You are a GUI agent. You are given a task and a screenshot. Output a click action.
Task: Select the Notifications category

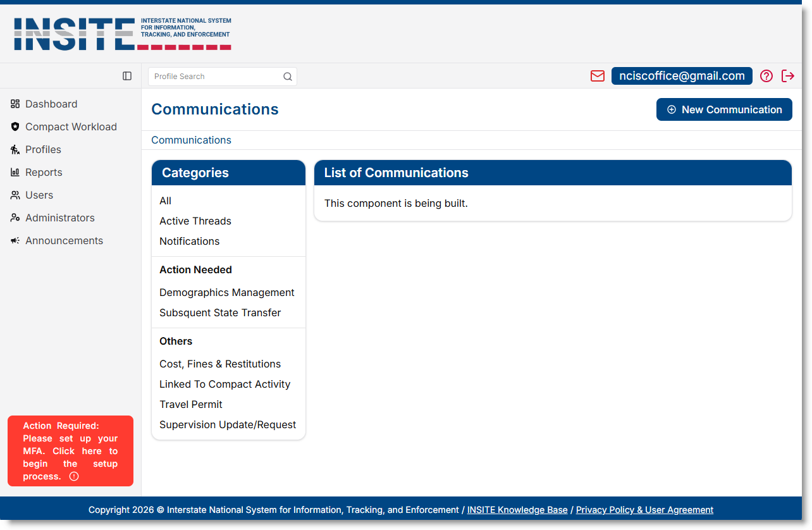coord(190,241)
